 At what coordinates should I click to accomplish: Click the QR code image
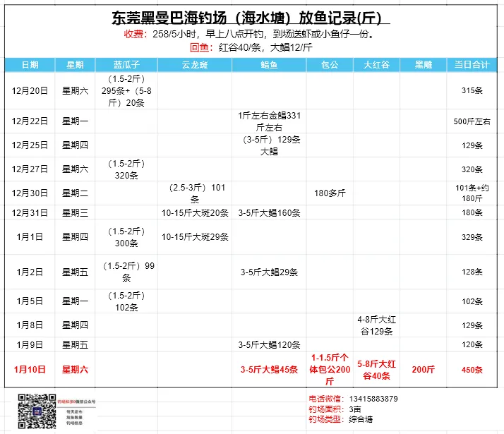tap(37, 411)
